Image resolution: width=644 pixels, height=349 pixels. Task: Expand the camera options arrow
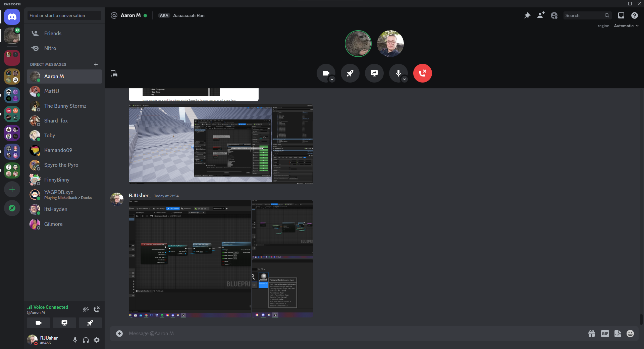tap(332, 80)
